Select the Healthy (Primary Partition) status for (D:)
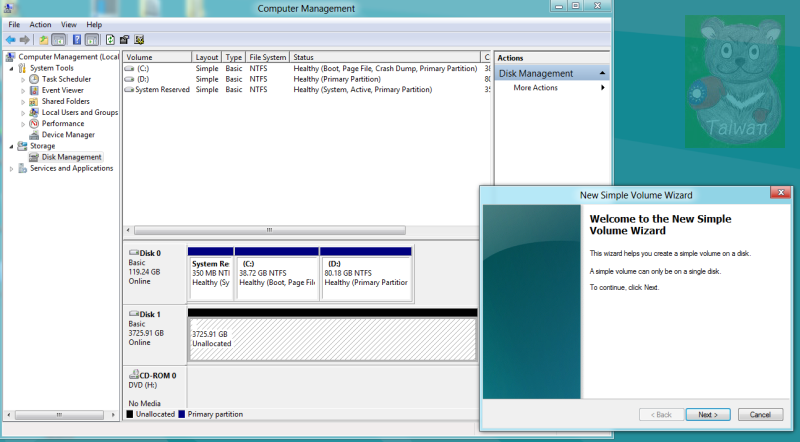The image size is (800, 442). click(337, 79)
